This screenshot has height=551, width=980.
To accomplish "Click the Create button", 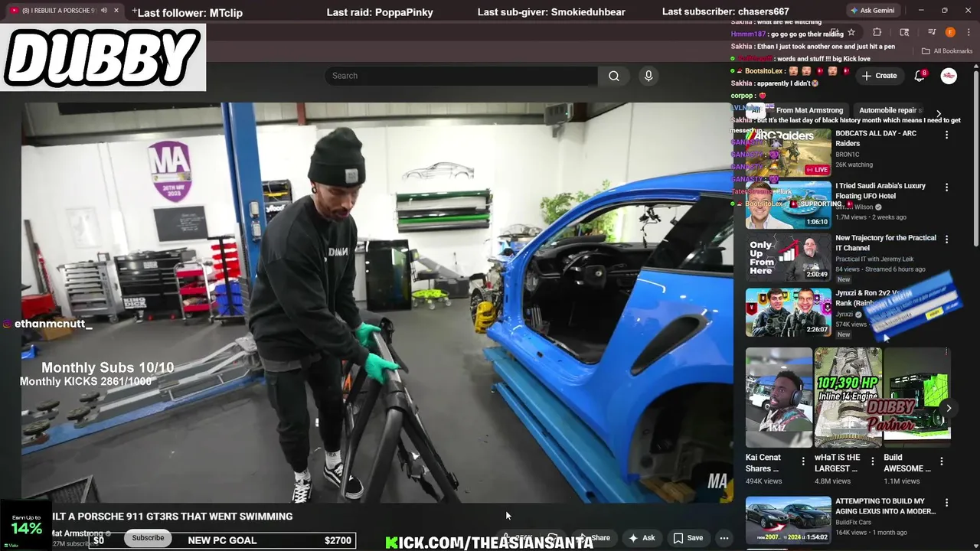I will 879,76.
